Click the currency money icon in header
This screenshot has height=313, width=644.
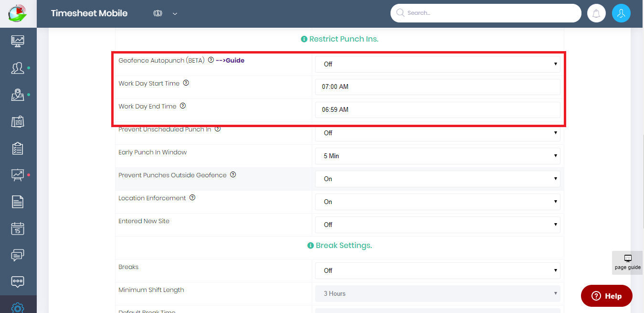point(158,13)
